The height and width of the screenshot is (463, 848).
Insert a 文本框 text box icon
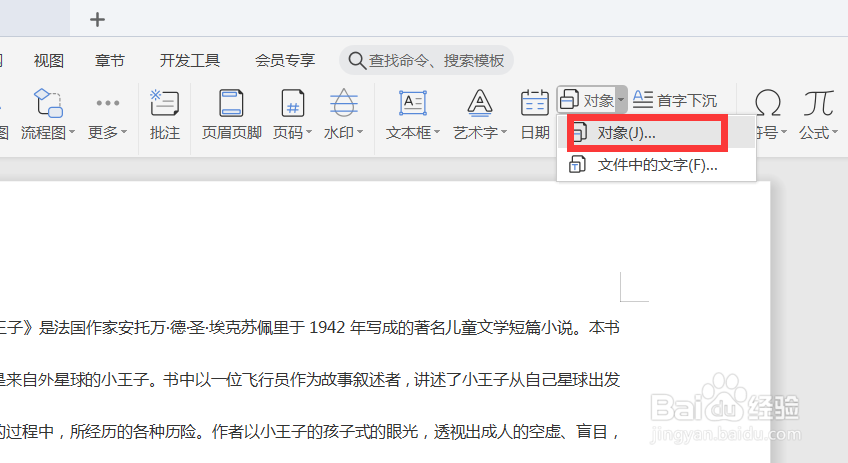413,103
